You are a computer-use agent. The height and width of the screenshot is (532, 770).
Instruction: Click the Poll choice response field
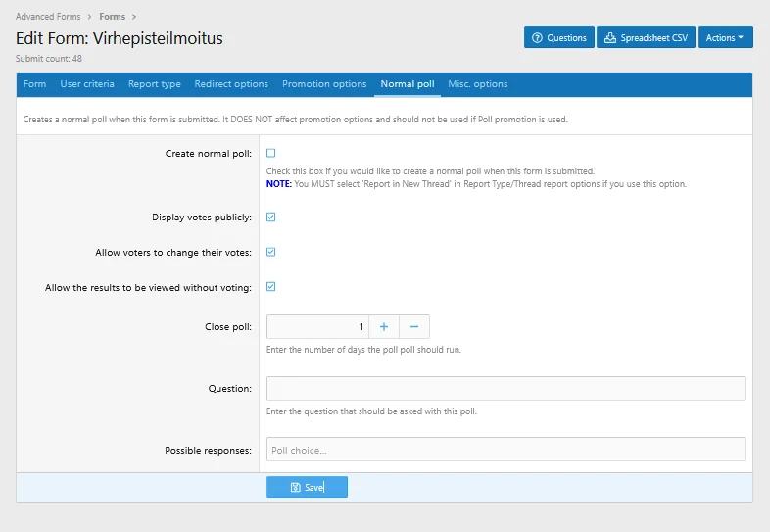[505, 450]
